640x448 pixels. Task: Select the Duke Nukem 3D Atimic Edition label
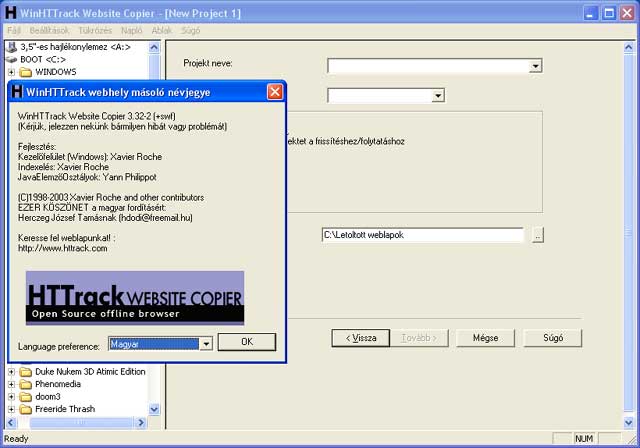90,372
